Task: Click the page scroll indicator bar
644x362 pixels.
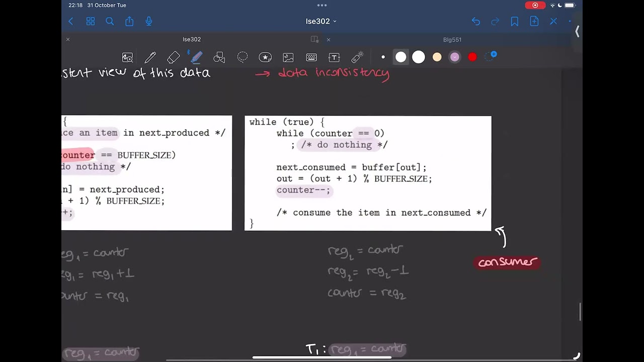Action: tap(581, 312)
